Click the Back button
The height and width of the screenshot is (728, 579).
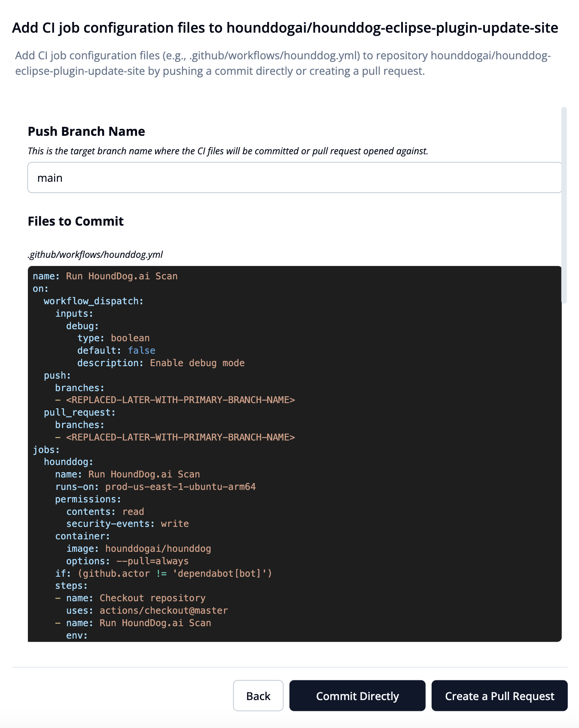pos(258,696)
